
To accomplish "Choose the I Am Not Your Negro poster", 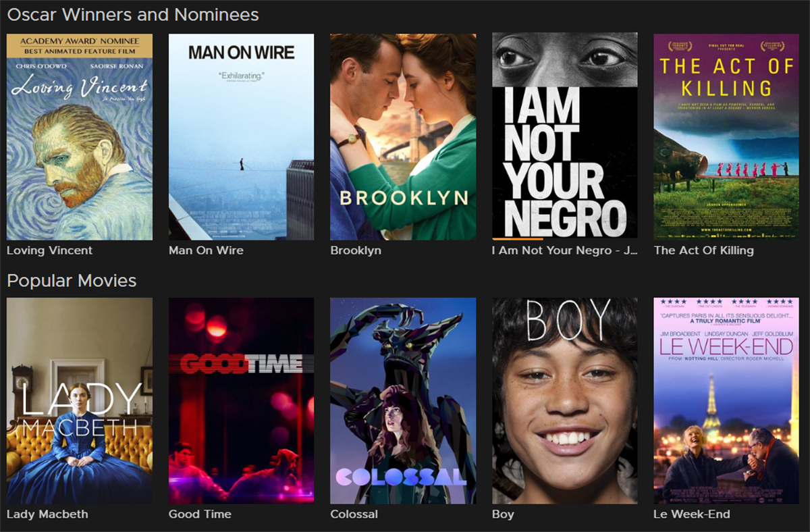I will click(x=565, y=136).
